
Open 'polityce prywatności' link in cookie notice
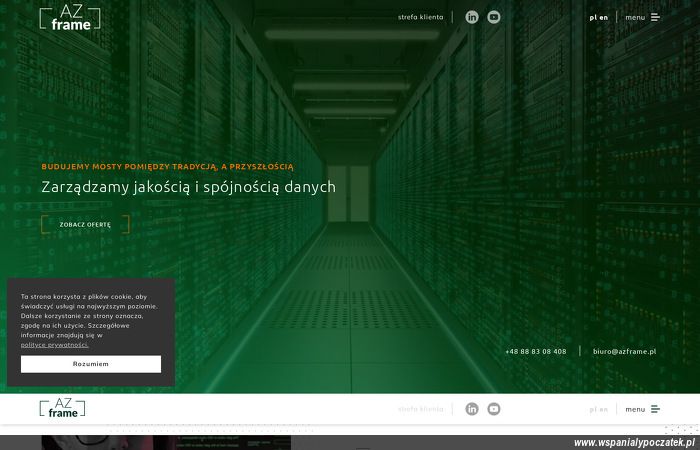(x=54, y=345)
